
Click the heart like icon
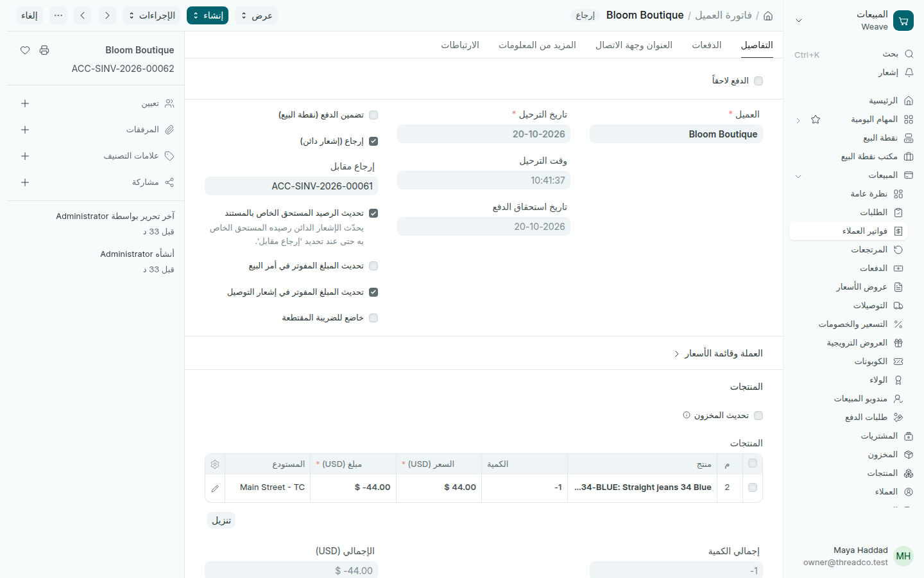coord(25,50)
